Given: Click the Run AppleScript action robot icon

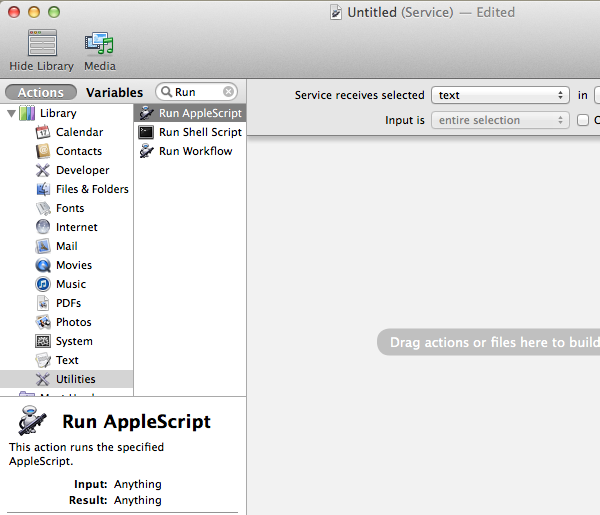Looking at the screenshot, I should click(146, 113).
